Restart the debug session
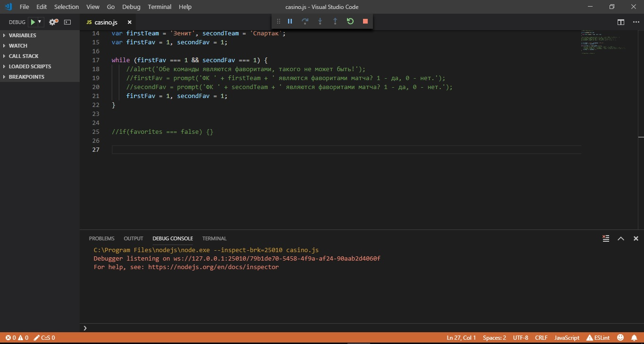Image resolution: width=644 pixels, height=344 pixels. [x=350, y=21]
